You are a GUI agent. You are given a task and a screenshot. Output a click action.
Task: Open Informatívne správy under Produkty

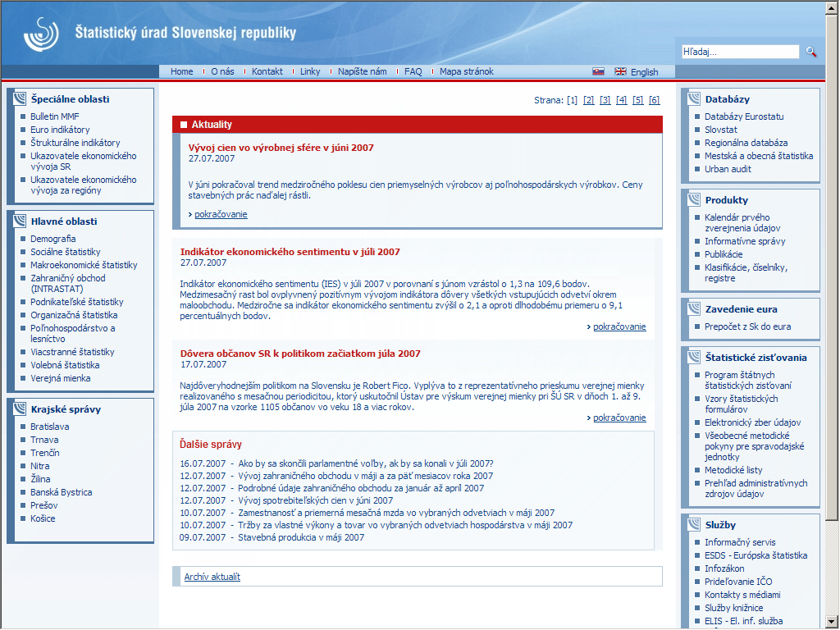coord(745,241)
